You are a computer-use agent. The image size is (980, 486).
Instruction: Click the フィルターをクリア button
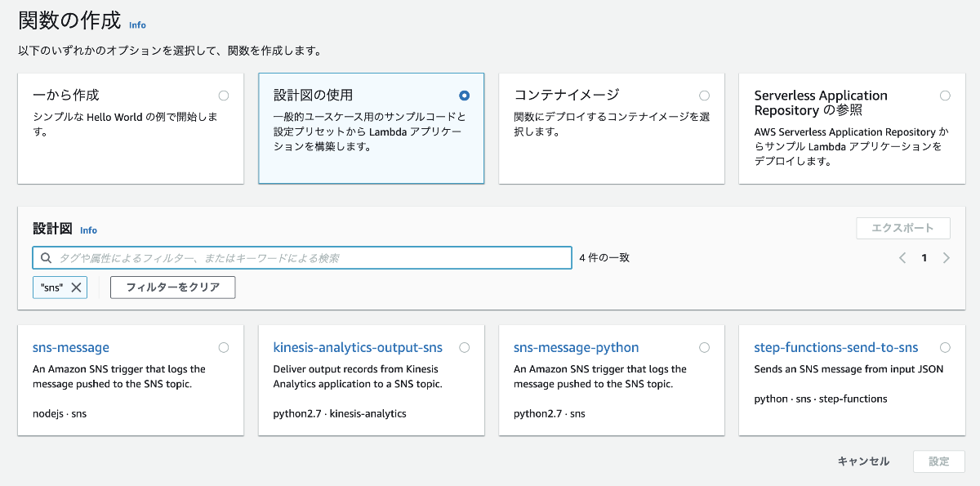172,288
